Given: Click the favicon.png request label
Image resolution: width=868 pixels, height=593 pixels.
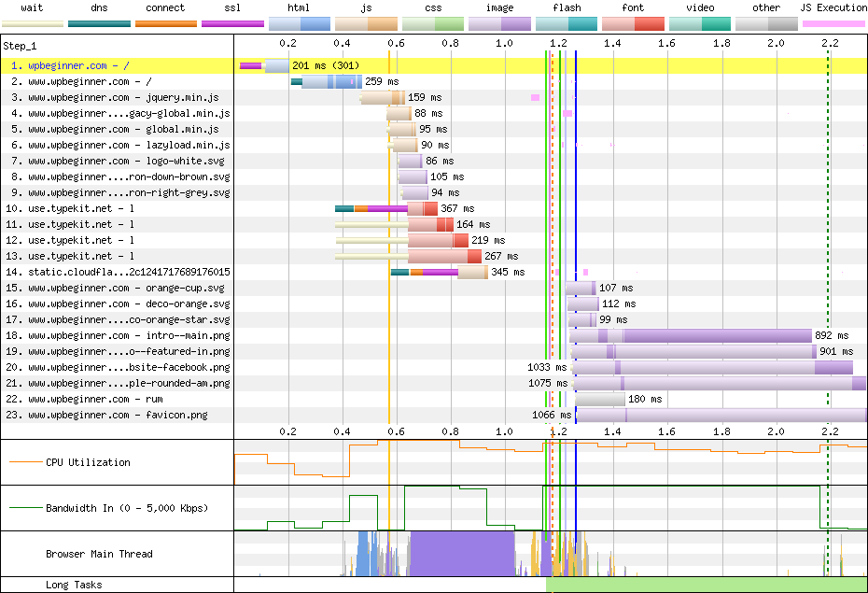Looking at the screenshot, I should click(x=118, y=416).
